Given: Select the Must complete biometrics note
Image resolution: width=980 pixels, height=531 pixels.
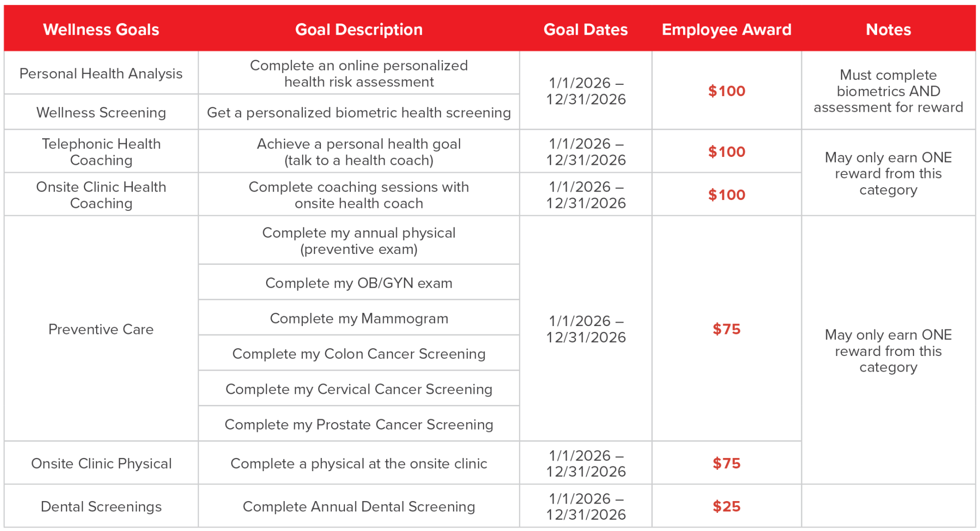Looking at the screenshot, I should (888, 91).
